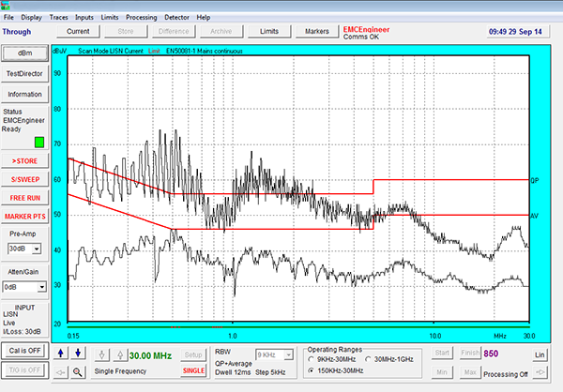Click the FREE RUN button
Viewport: 563px width, 392px height.
coord(25,198)
